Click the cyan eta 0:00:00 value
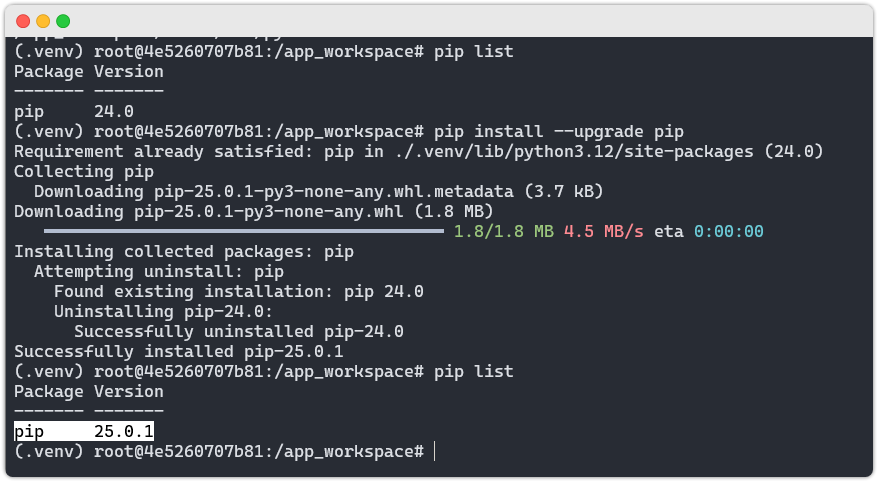The width and height of the screenshot is (878, 482). pos(728,231)
